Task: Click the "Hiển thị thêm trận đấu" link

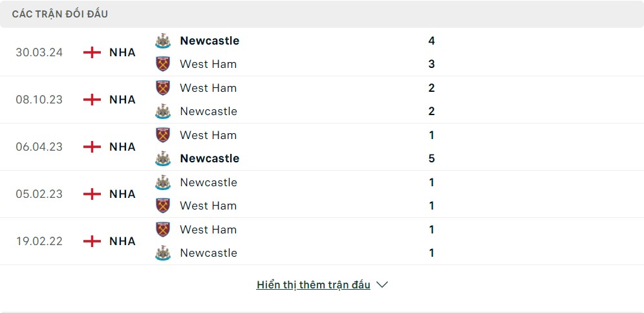Action: point(314,285)
